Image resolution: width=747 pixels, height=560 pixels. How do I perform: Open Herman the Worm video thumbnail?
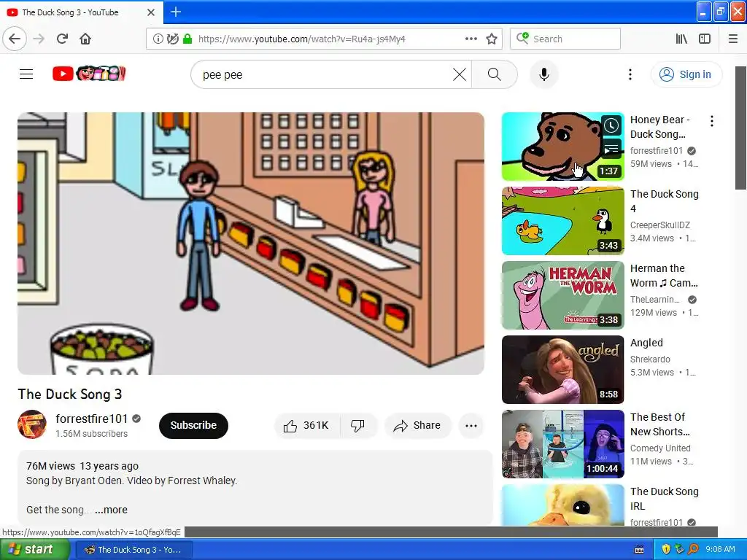coord(562,295)
